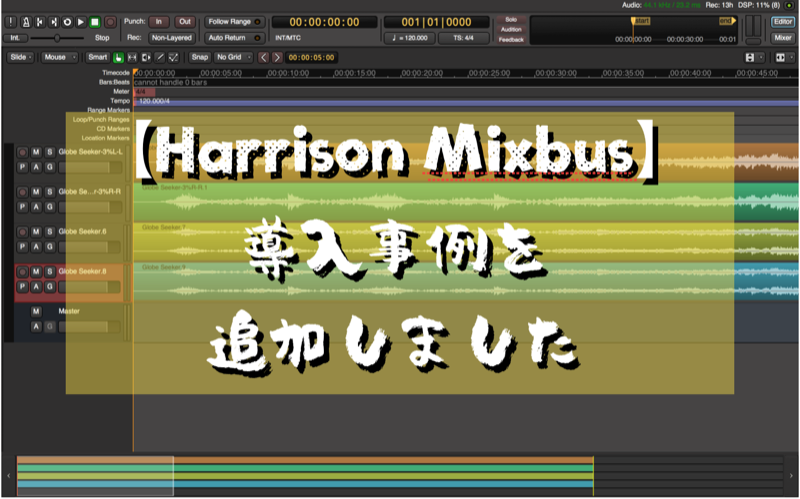
Task: Toggle Auto Return option
Action: click(x=234, y=38)
